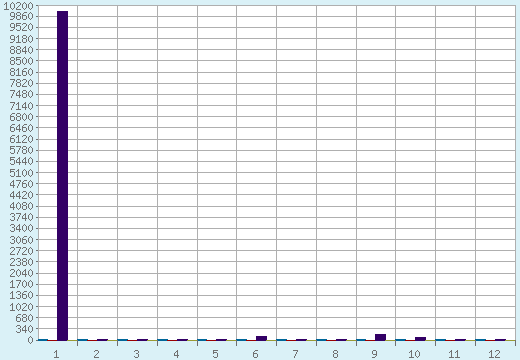Click y-axis value 6800
This screenshot has width=520, height=360.
(x=22, y=117)
